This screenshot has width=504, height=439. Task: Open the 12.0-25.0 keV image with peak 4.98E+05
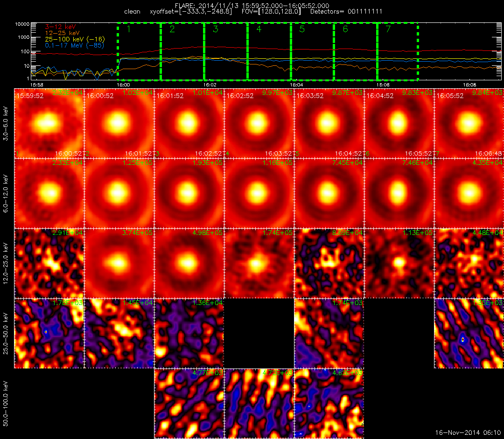tap(189, 264)
